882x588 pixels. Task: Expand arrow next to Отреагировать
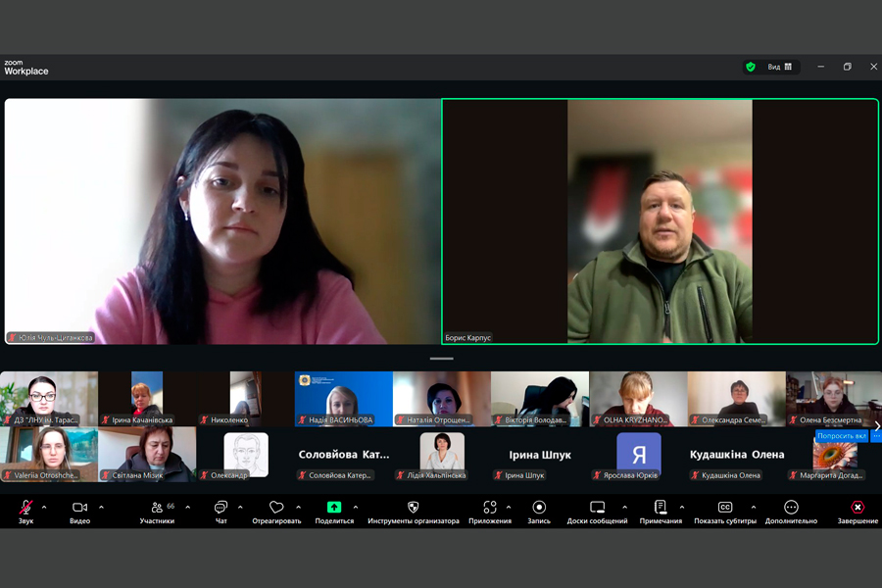tap(299, 507)
